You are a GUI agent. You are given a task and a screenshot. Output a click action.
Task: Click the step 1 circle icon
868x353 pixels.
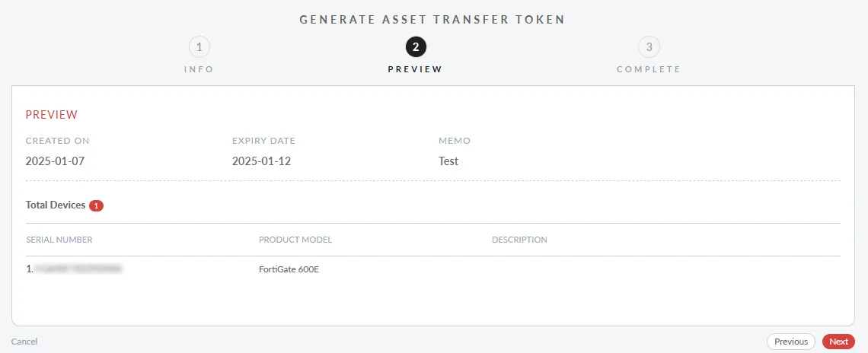pyautogui.click(x=199, y=47)
